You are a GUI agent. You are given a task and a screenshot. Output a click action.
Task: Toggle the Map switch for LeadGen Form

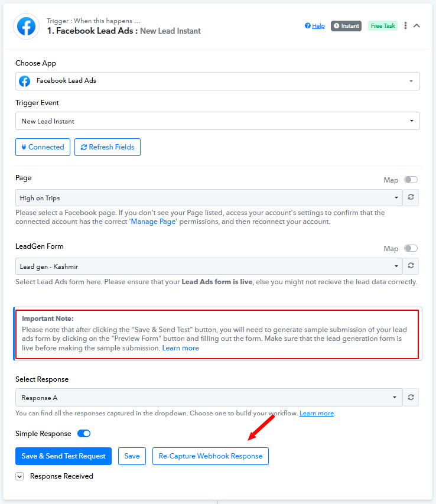(x=411, y=248)
